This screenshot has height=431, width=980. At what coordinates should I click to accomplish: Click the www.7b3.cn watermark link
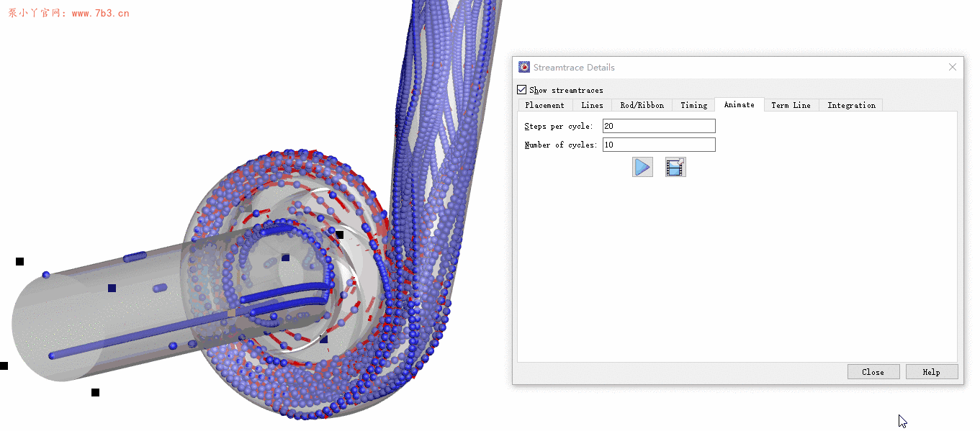click(x=100, y=13)
